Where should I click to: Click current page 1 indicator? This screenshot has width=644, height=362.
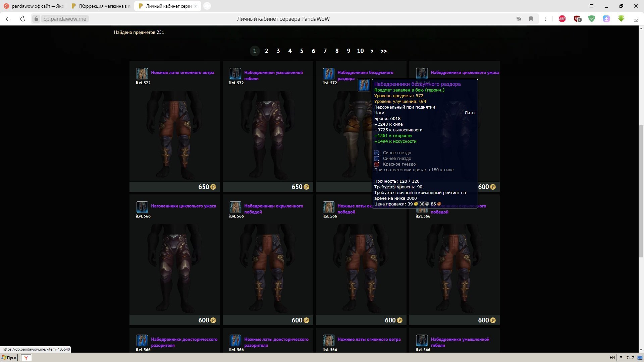[x=255, y=51]
